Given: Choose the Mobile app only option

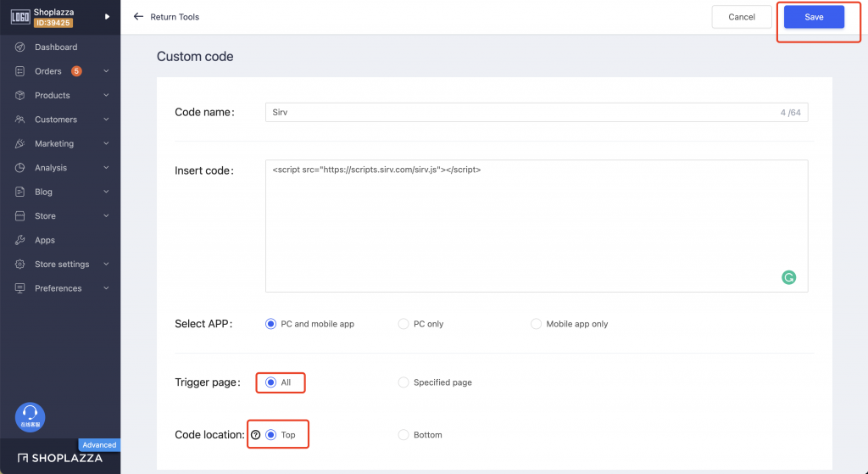Looking at the screenshot, I should [x=536, y=324].
